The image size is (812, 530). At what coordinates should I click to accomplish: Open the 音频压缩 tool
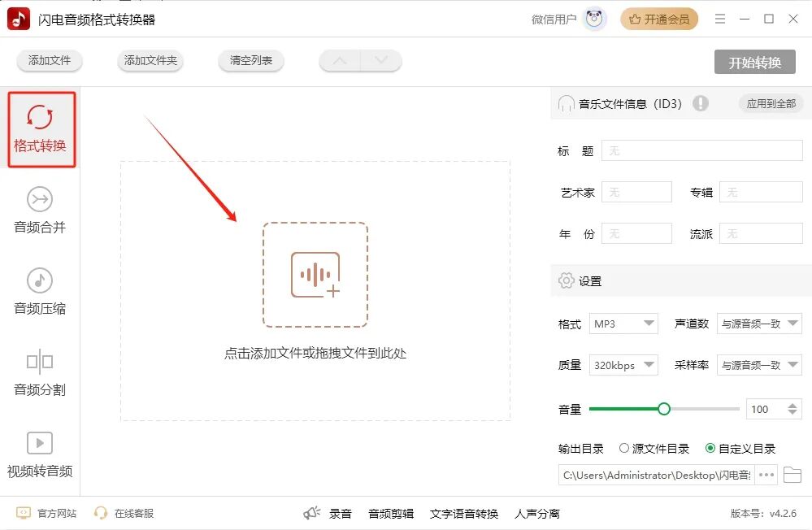pyautogui.click(x=40, y=291)
